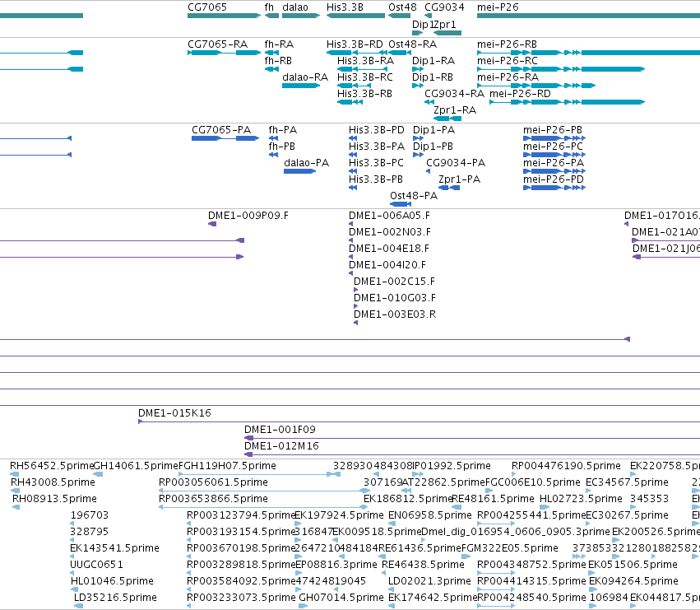Select the DME1-012M16 BAC label
The height and width of the screenshot is (610, 700).
[281, 446]
